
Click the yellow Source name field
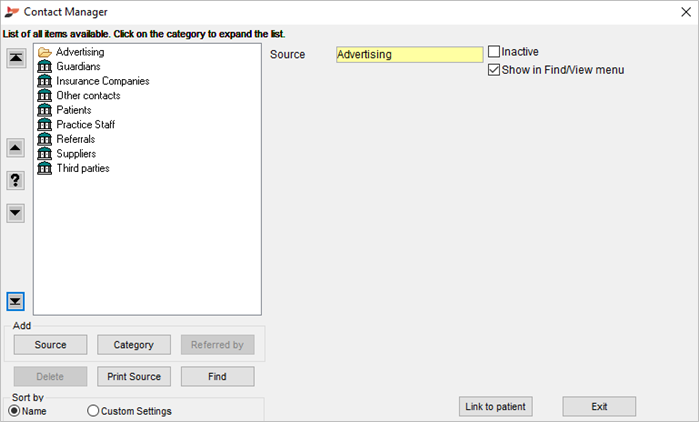[x=410, y=54]
